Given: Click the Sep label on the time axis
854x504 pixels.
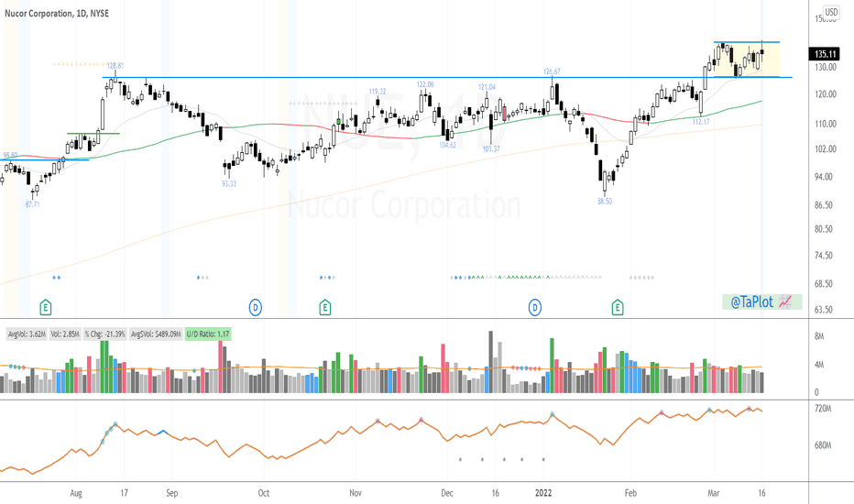Looking at the screenshot, I should pyautogui.click(x=171, y=493).
